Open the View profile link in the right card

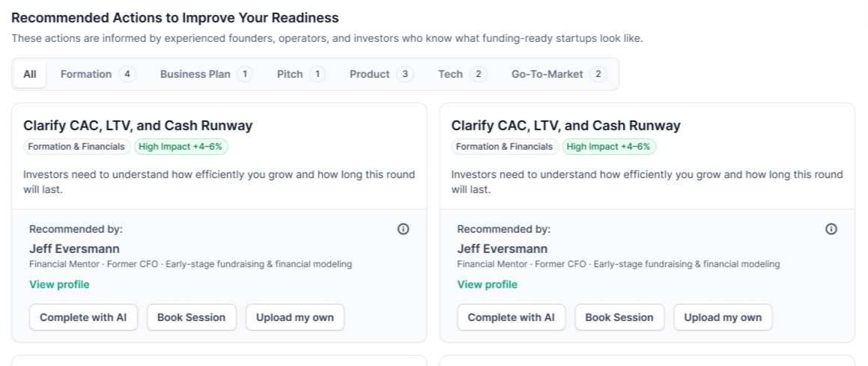coord(487,284)
